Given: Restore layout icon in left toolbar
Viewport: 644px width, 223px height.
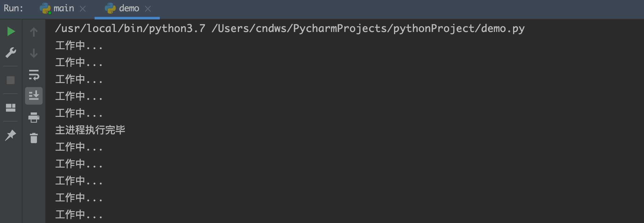Looking at the screenshot, I should [11, 108].
